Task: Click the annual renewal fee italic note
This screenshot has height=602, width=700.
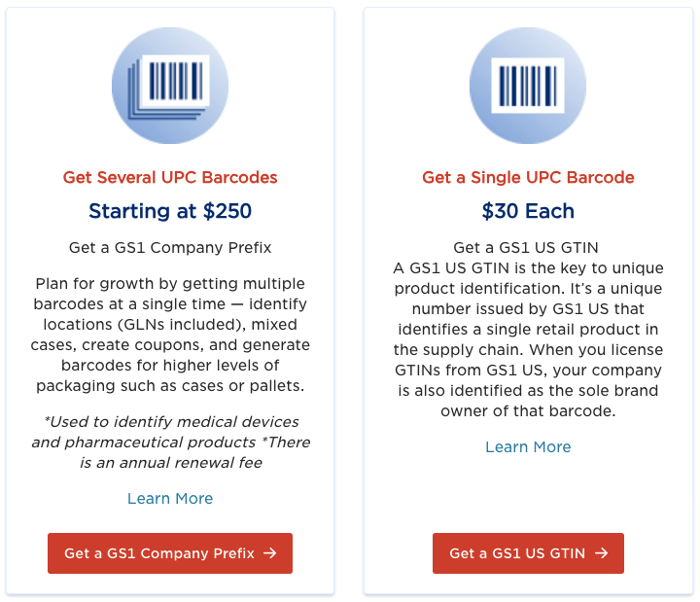Action: tap(170, 443)
